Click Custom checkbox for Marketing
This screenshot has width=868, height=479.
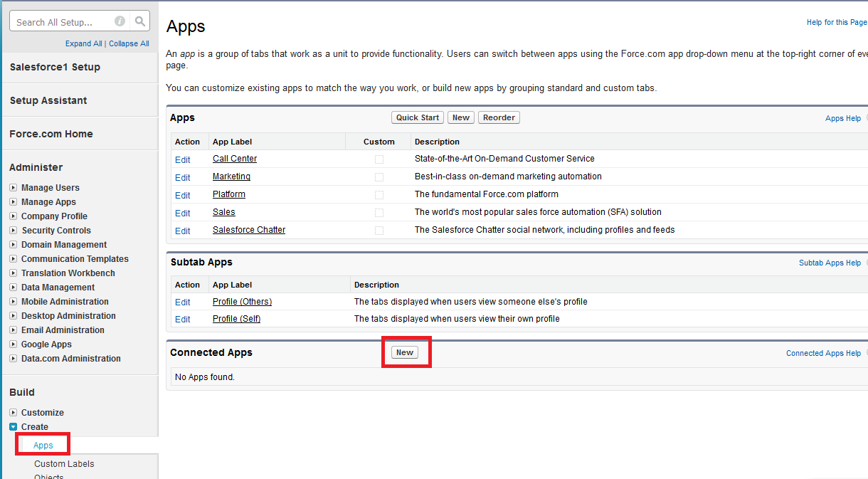click(379, 177)
